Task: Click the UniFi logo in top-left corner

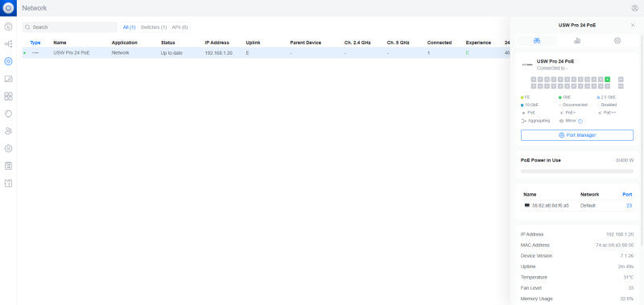Action: coord(8,8)
